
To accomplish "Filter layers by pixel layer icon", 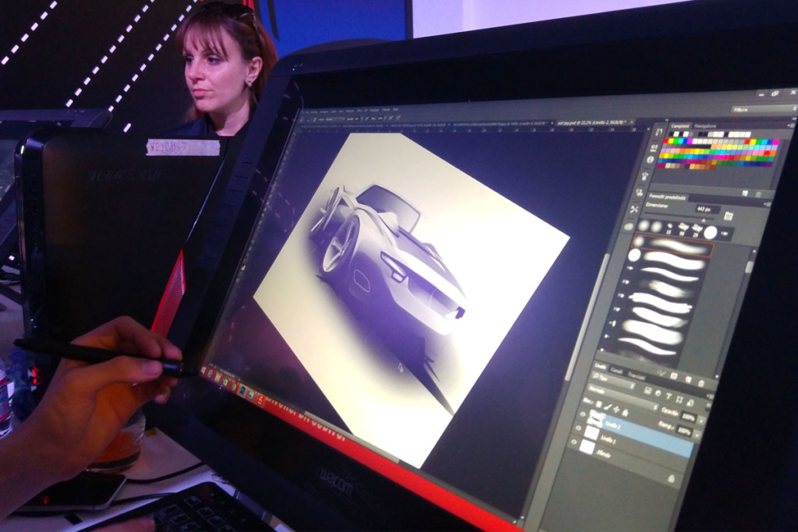I will coord(648,390).
